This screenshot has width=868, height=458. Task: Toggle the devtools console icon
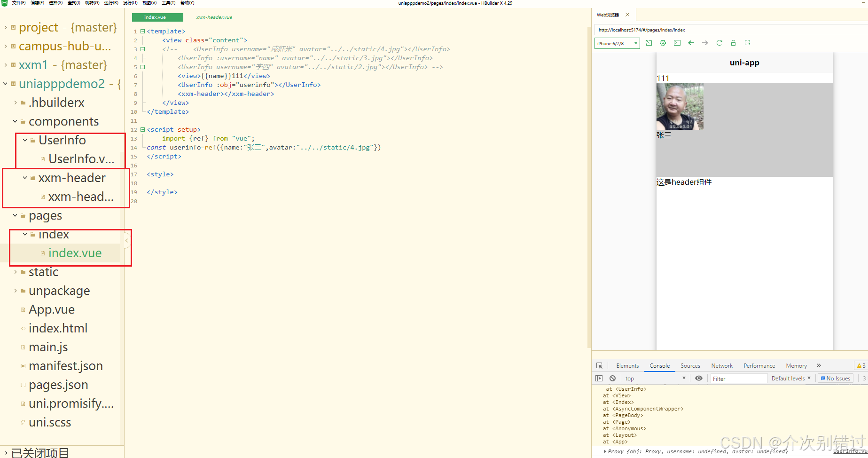point(677,43)
